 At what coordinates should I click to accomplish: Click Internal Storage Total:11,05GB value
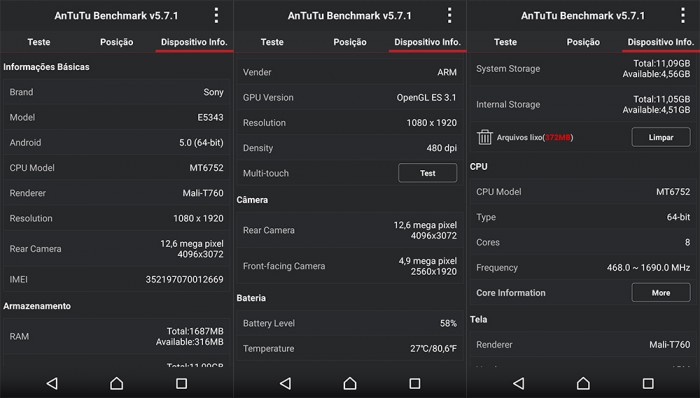(x=662, y=99)
